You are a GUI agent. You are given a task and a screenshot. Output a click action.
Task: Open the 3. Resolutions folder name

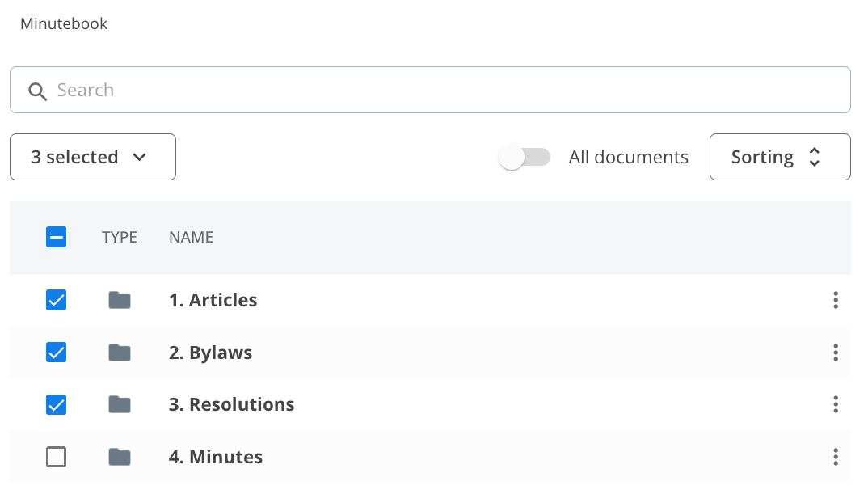(x=231, y=404)
